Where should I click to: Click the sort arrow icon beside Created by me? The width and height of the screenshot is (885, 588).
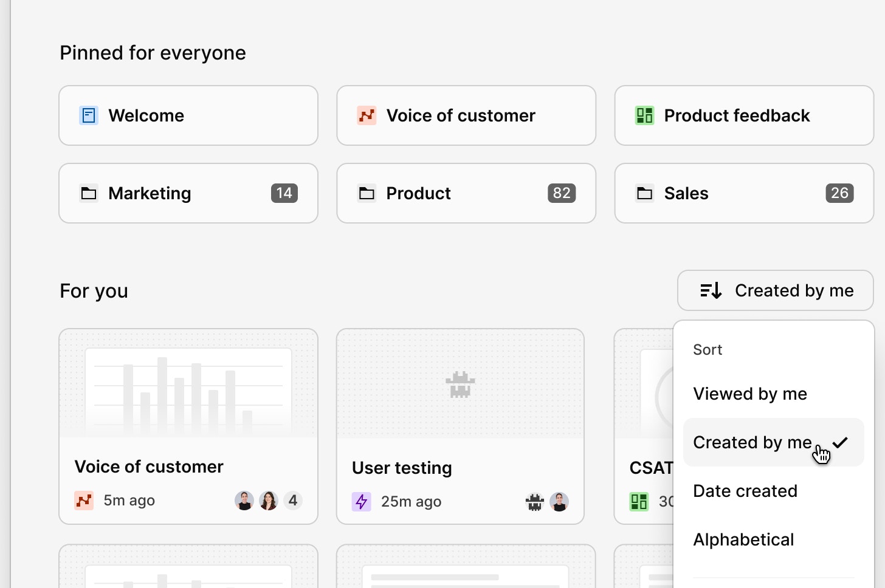[x=711, y=290]
